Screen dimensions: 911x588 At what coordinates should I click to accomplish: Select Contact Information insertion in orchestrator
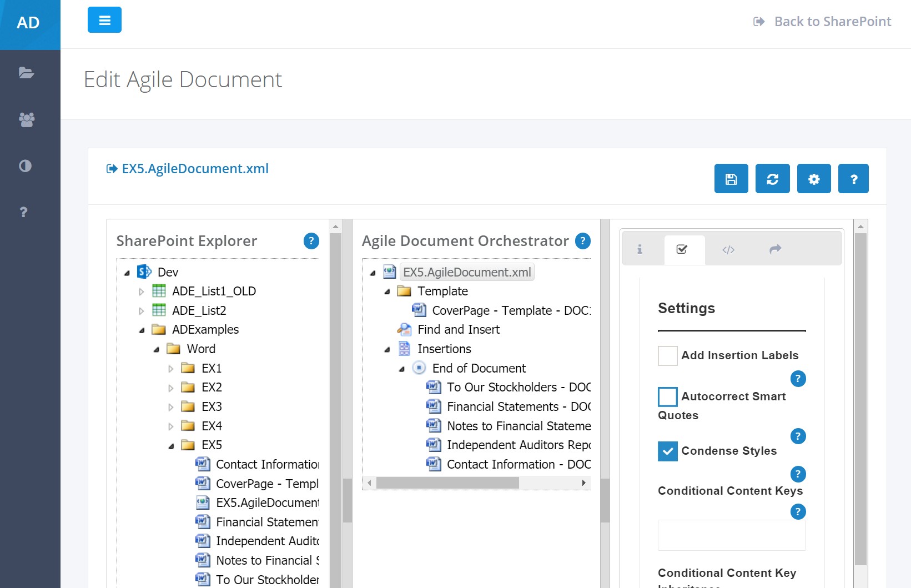(519, 465)
